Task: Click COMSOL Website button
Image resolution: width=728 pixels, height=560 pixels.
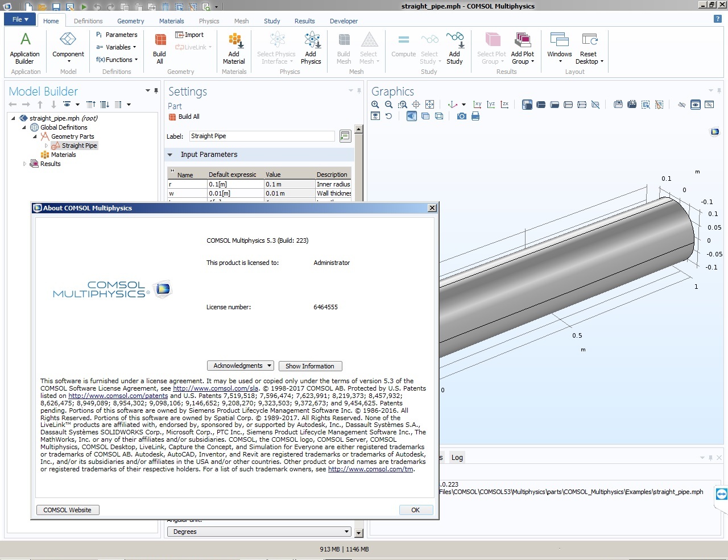Action: (x=68, y=510)
